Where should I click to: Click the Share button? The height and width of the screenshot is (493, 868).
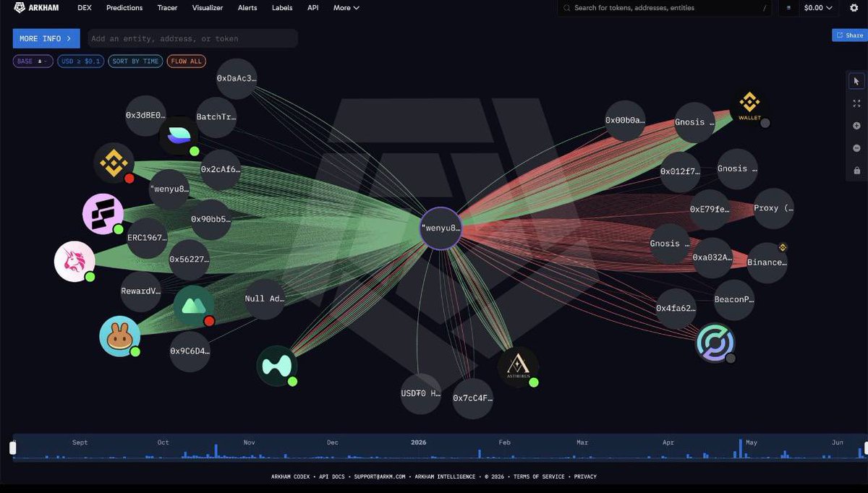point(850,35)
